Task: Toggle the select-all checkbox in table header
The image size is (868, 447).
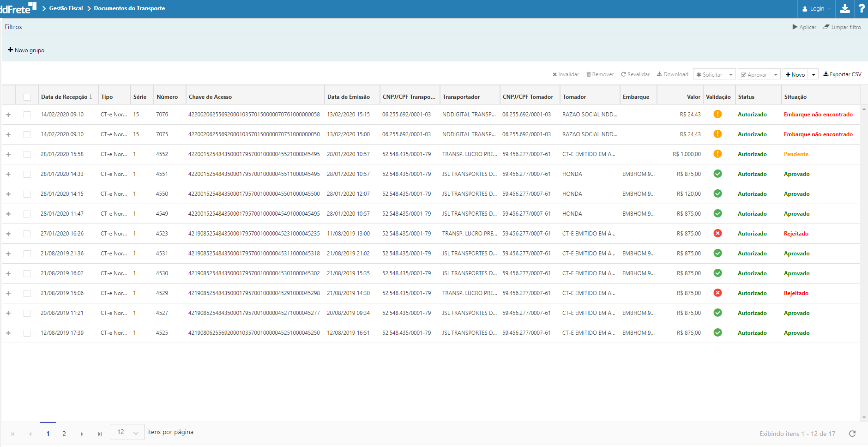Action: pos(27,97)
